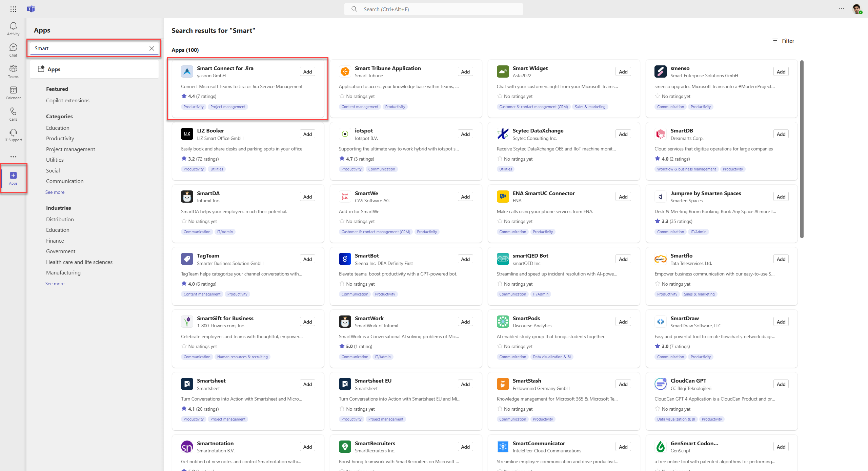This screenshot has width=868, height=471.
Task: Click the Microsoft Teams logo icon
Action: pos(31,9)
